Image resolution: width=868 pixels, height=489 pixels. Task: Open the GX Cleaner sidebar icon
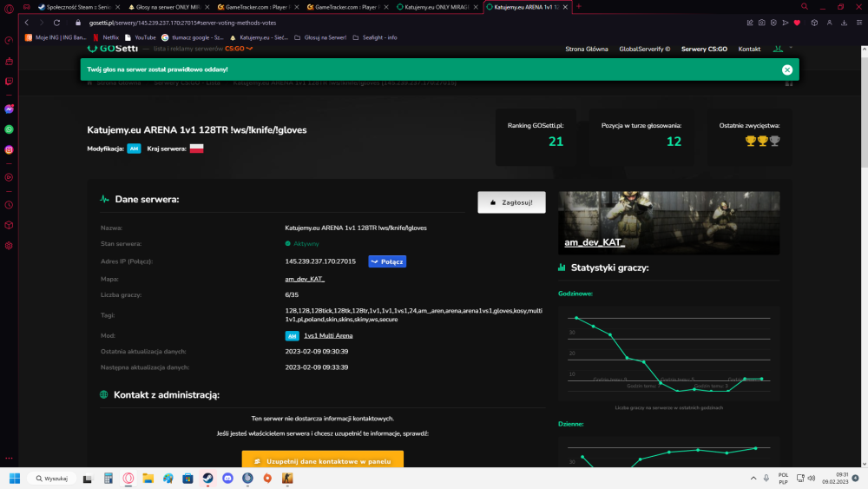coord(9,62)
